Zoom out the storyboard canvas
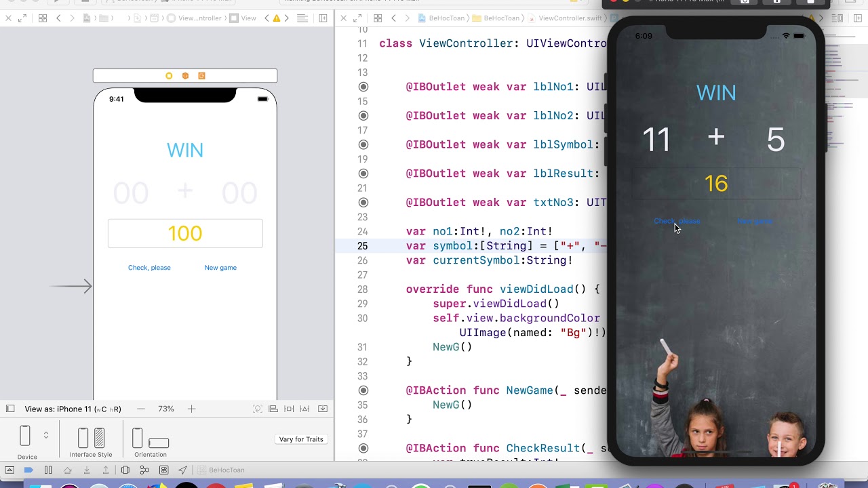The image size is (868, 488). coord(141,409)
